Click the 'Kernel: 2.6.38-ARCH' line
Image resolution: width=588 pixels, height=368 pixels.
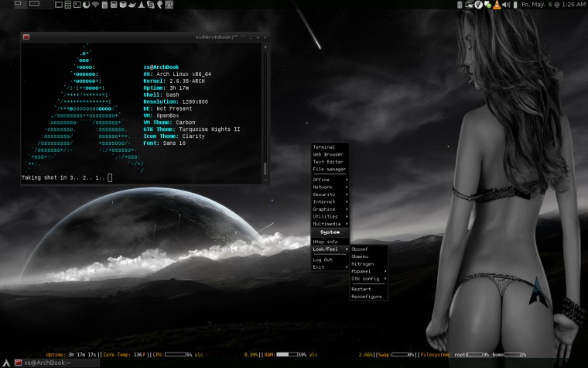(x=174, y=81)
